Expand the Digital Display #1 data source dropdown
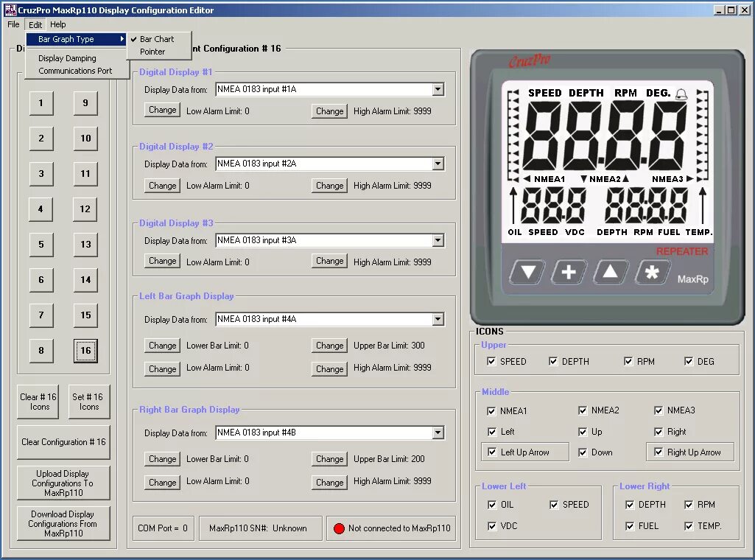 pos(438,89)
